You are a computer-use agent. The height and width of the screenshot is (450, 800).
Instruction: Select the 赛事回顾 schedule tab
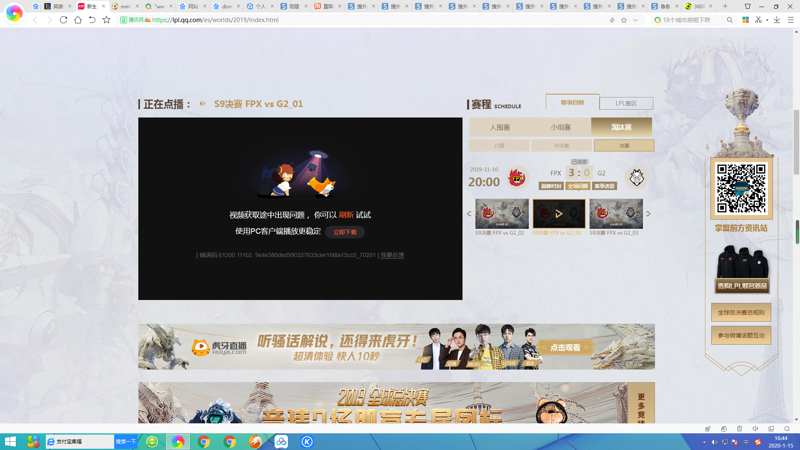coord(572,102)
